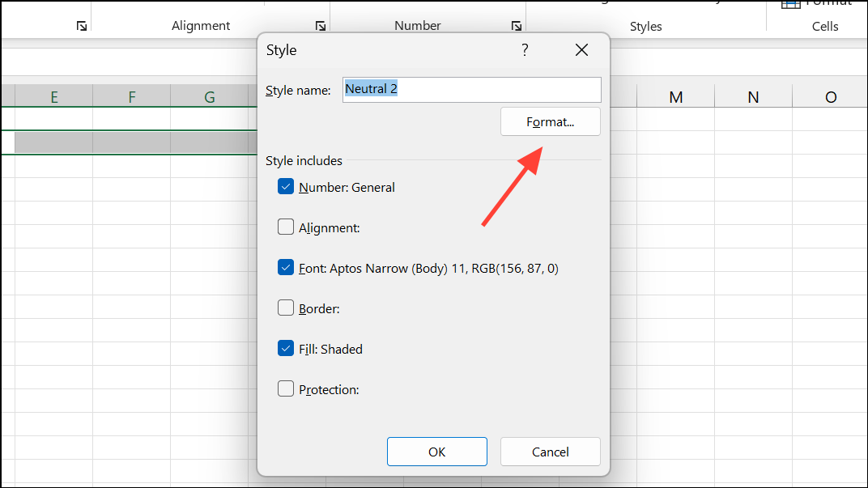Close the Style dialog with the X
Viewport: 868px width, 488px height.
[x=581, y=49]
